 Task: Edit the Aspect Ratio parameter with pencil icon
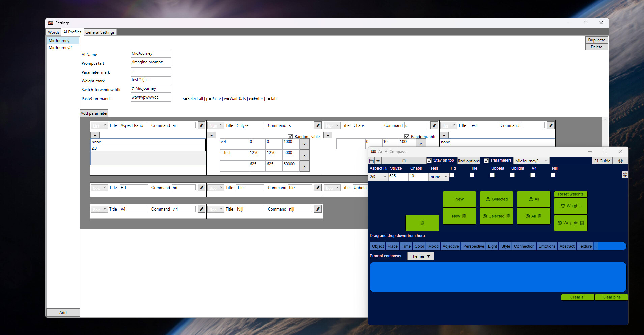201,125
